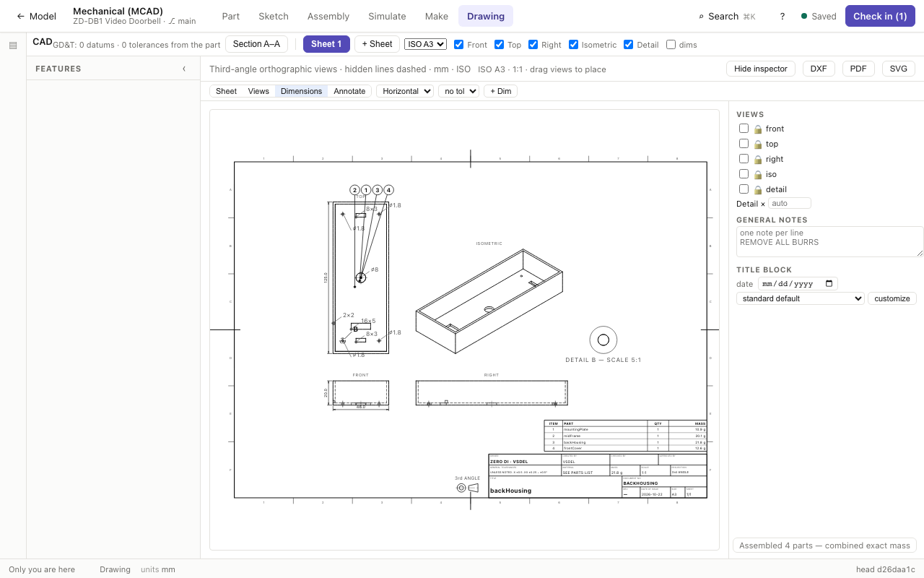This screenshot has height=578, width=924.
Task: Open the no tol tolerance dropdown
Action: click(x=458, y=91)
